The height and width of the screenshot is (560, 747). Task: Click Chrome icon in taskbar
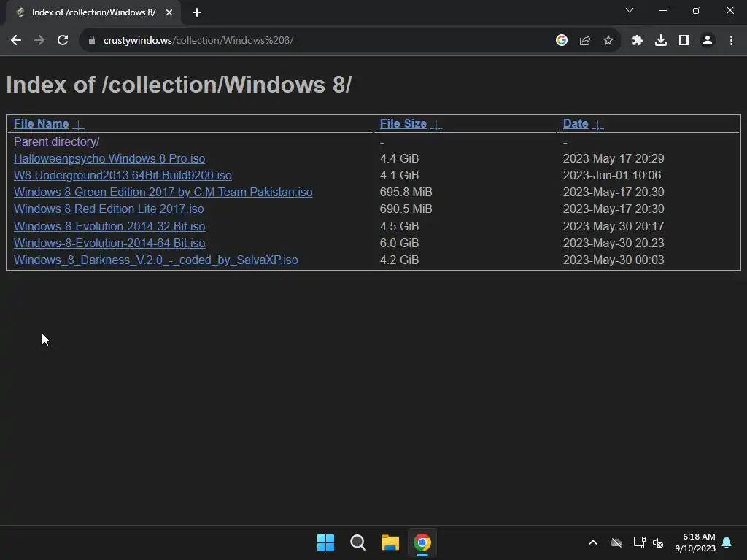coord(422,542)
